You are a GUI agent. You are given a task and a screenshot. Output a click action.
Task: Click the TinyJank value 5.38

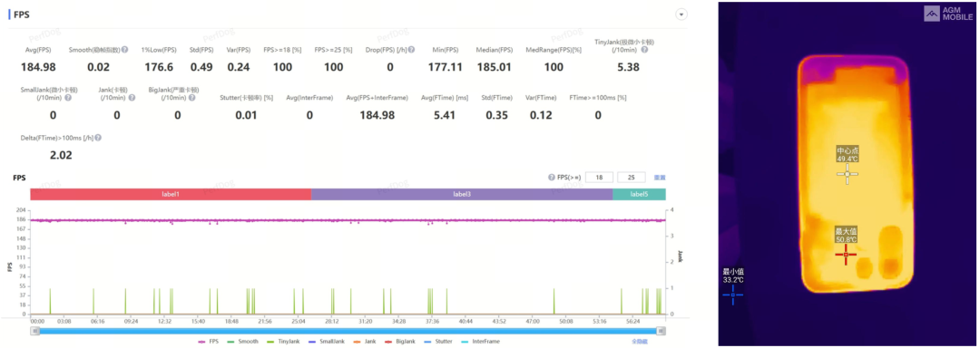point(628,67)
